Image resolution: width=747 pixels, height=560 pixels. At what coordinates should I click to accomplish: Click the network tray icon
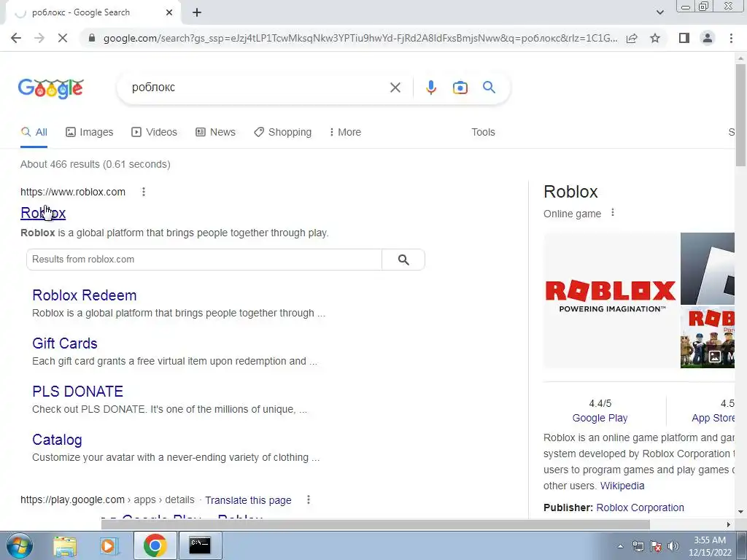click(x=638, y=546)
